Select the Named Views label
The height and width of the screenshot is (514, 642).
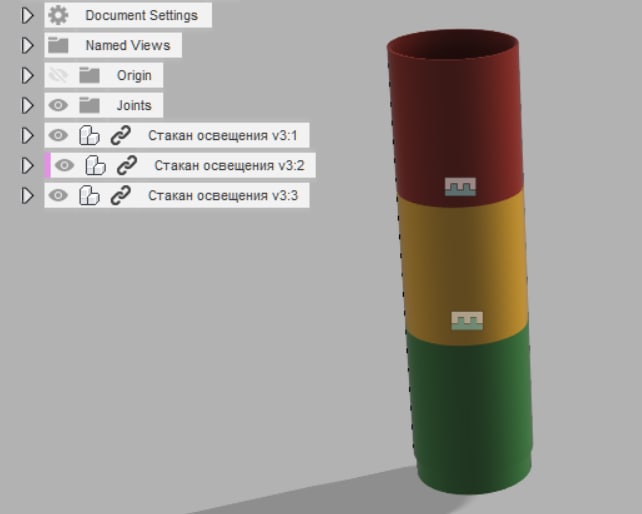pos(128,45)
